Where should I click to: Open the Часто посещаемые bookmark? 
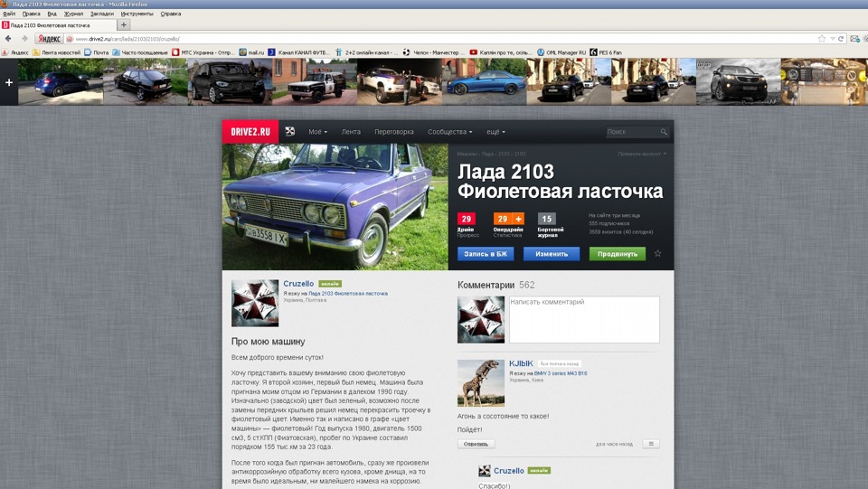[140, 52]
